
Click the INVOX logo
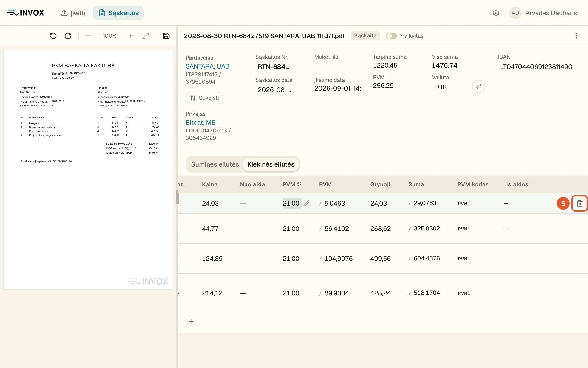click(25, 13)
